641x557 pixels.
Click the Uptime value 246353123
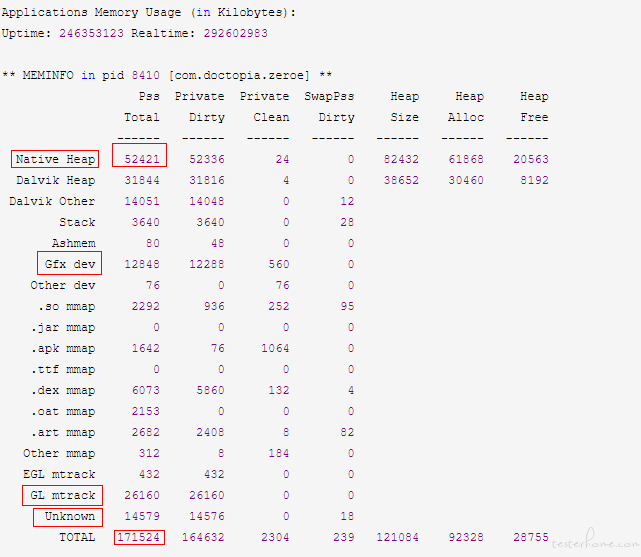91,33
